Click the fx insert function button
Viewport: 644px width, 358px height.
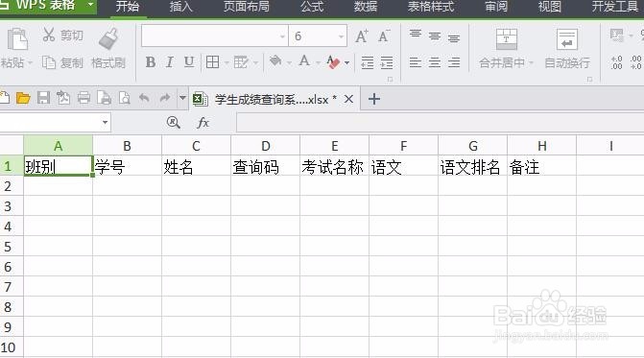203,122
